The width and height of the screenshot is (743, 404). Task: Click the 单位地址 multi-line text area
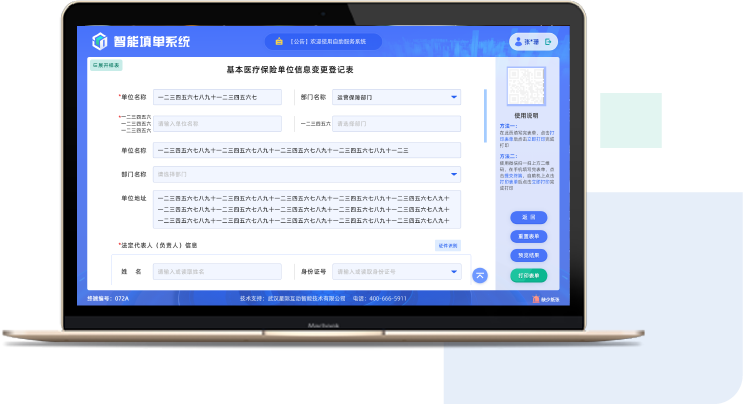(x=306, y=210)
